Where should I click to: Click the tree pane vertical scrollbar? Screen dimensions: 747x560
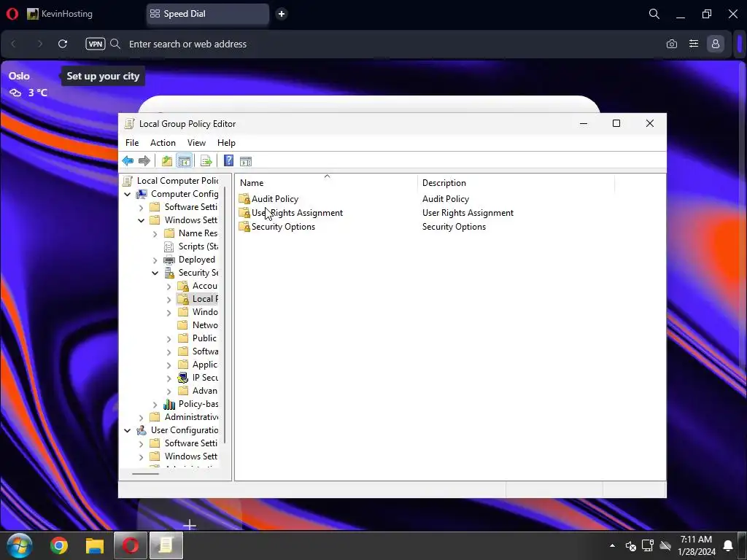225,314
